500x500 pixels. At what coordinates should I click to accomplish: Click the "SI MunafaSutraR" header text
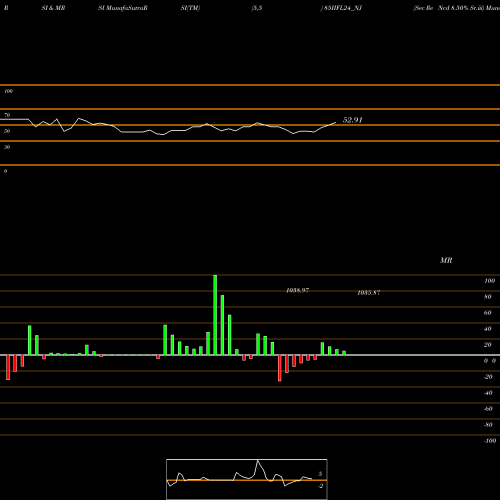(x=123, y=8)
